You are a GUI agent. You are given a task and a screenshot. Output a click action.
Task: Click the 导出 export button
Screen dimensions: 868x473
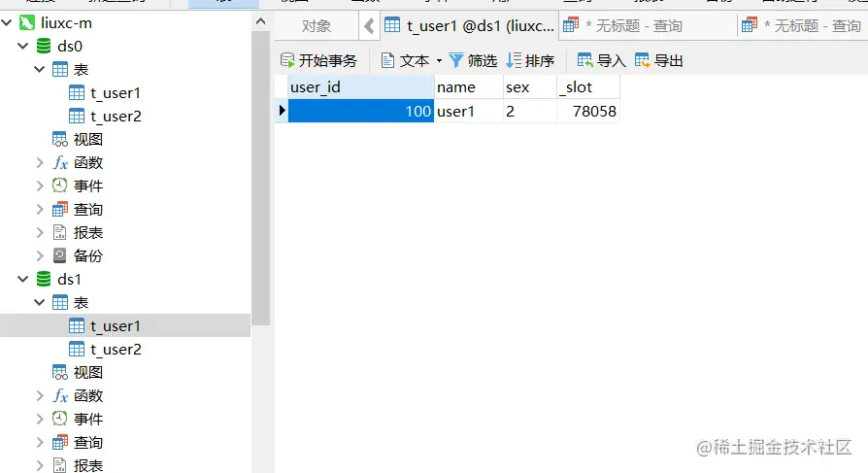tap(658, 60)
